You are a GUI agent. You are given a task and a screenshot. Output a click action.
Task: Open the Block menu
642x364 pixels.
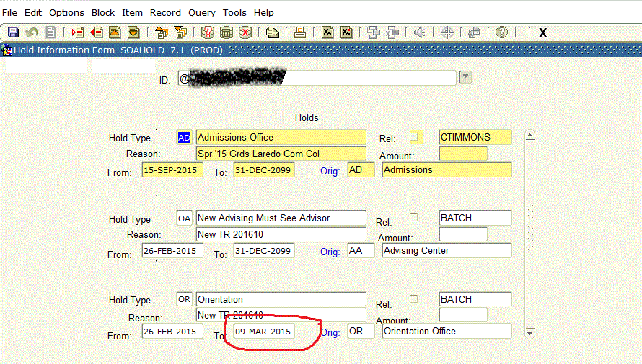[103, 13]
